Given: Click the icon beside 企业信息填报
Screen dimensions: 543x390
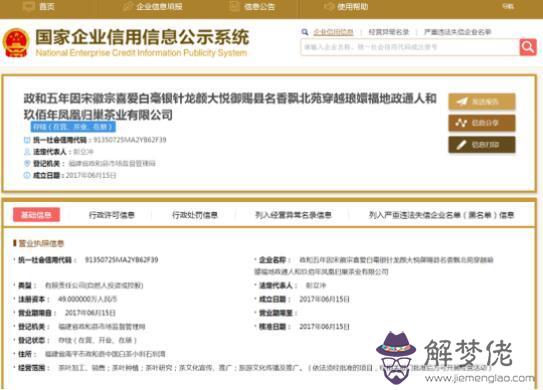Looking at the screenshot, I should point(128,6).
